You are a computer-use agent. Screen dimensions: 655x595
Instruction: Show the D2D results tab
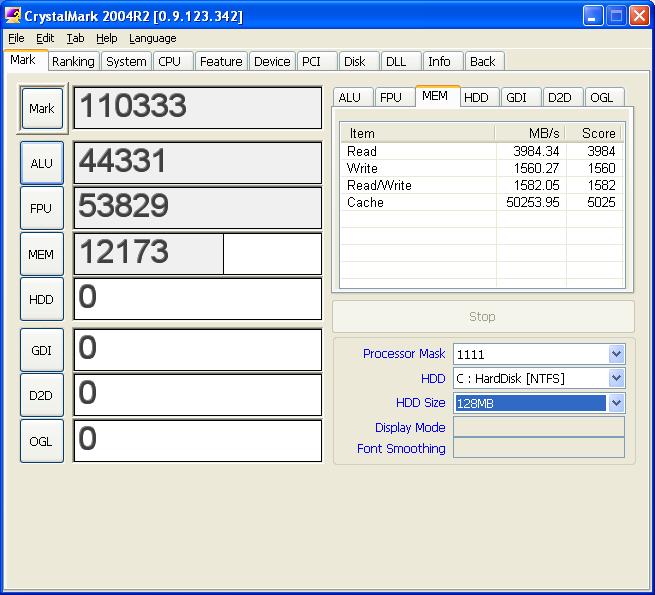tap(562, 97)
